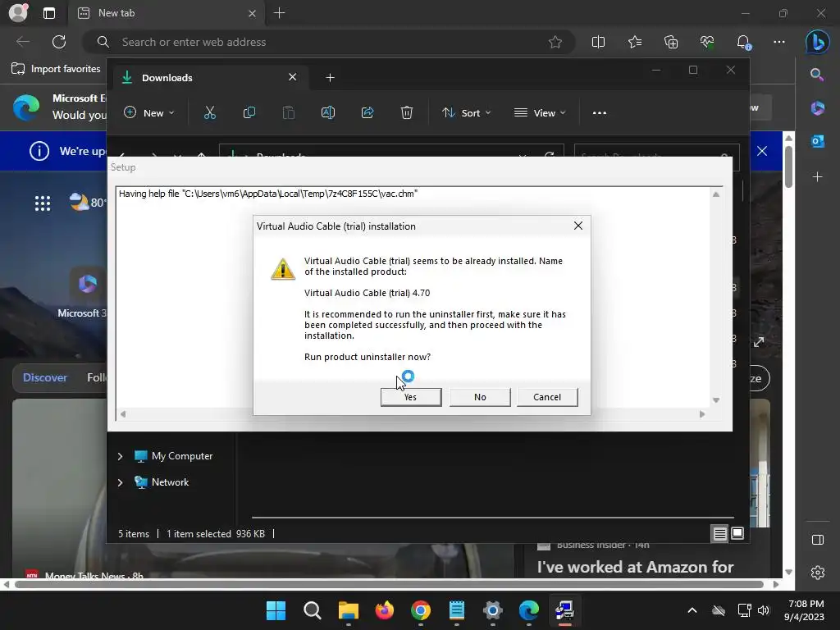840x630 pixels.
Task: Choose No in the installation dialog
Action: coord(480,397)
